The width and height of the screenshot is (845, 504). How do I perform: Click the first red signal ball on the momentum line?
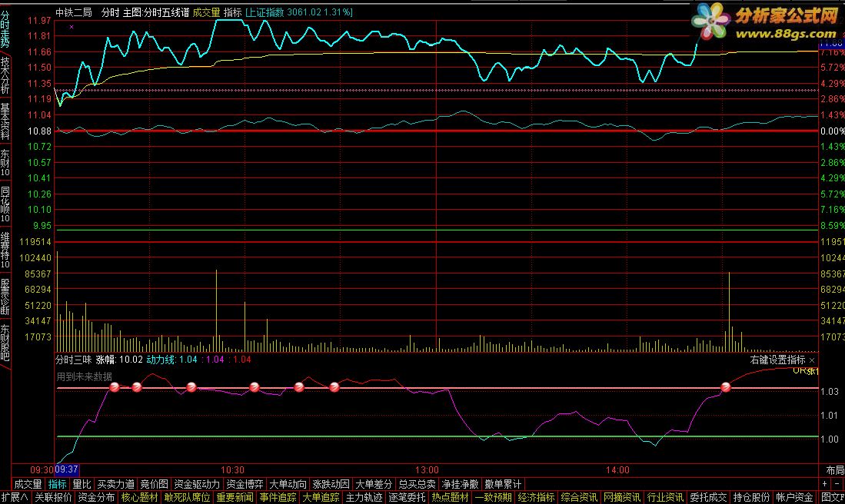click(x=115, y=387)
